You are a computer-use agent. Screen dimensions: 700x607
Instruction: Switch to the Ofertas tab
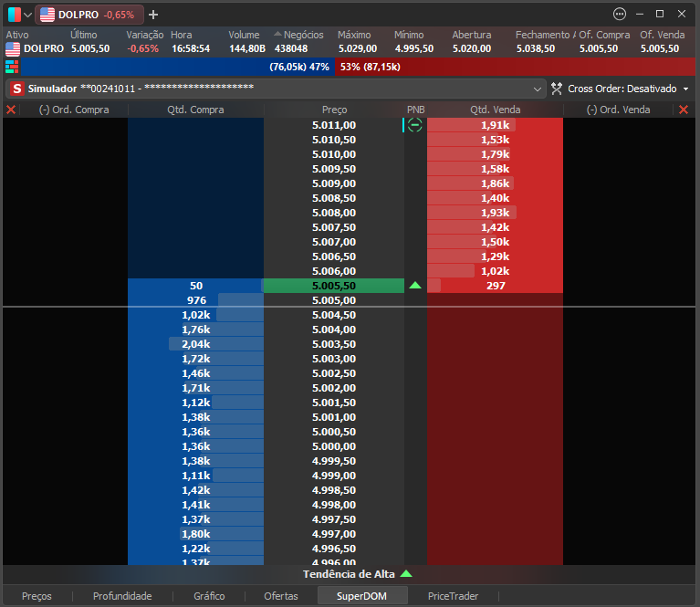click(x=281, y=596)
